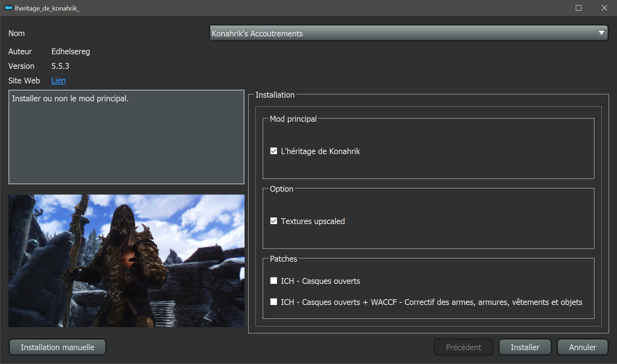Image resolution: width=617 pixels, height=364 pixels.
Task: Click the Patches group label
Action: [284, 259]
